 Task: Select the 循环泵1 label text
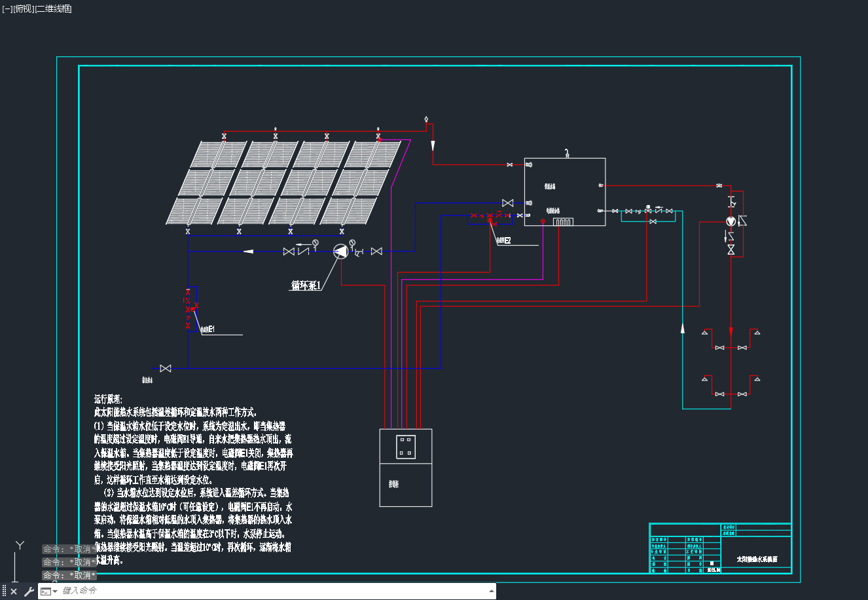coord(306,286)
